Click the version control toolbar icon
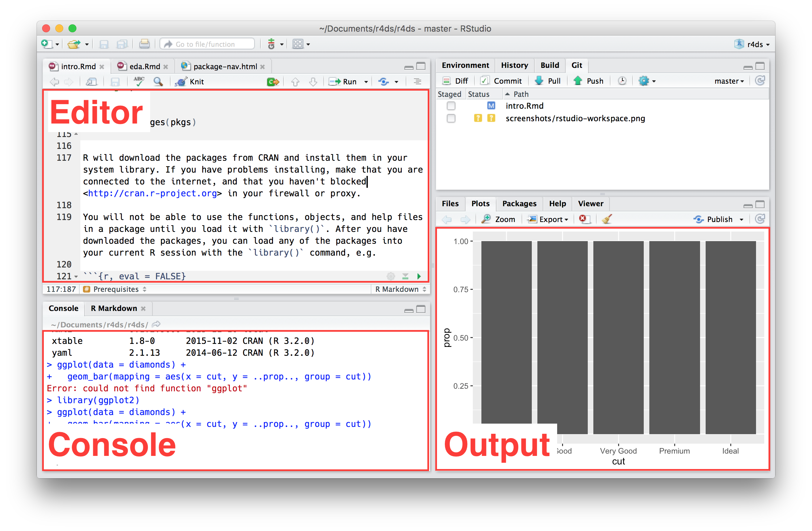This screenshot has height=531, width=812. pyautogui.click(x=271, y=44)
